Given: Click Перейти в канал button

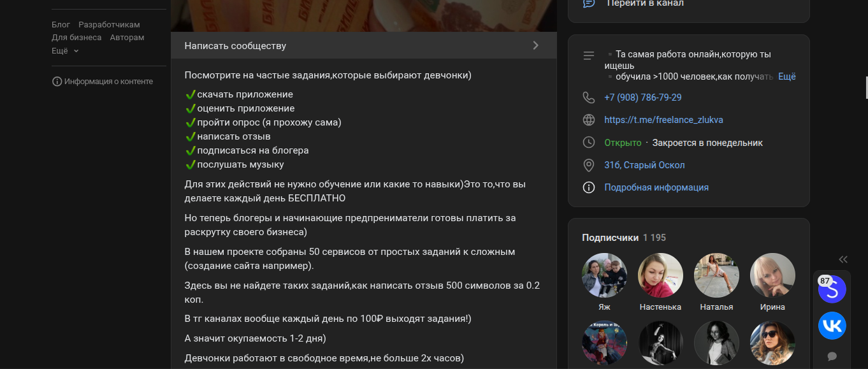Looking at the screenshot, I should [x=645, y=3].
